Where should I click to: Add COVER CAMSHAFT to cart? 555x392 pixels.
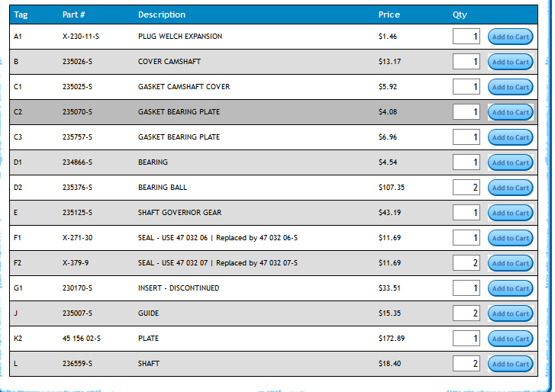(x=510, y=62)
